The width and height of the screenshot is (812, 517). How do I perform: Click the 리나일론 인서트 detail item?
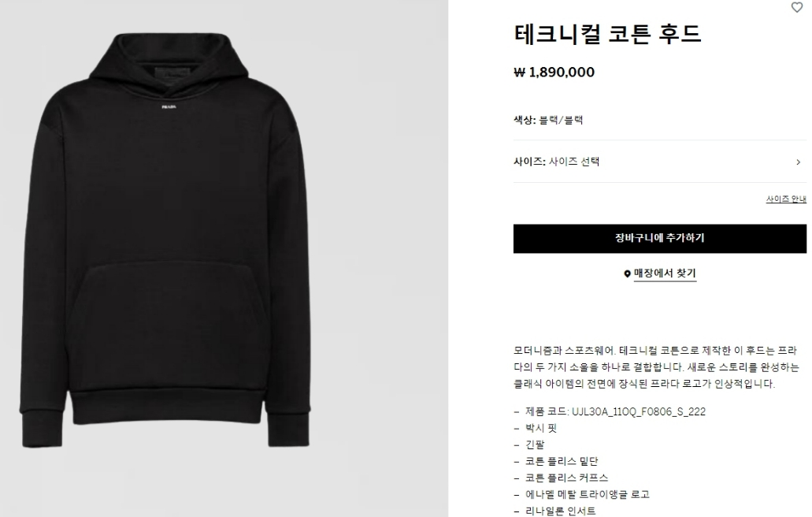pos(560,511)
